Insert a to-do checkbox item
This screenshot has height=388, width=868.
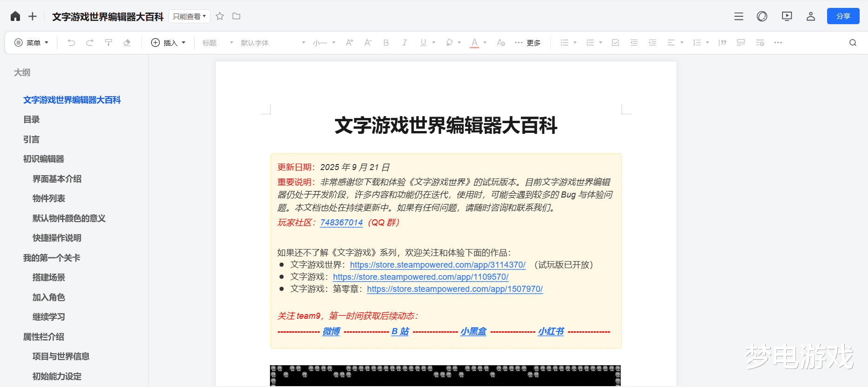[616, 43]
